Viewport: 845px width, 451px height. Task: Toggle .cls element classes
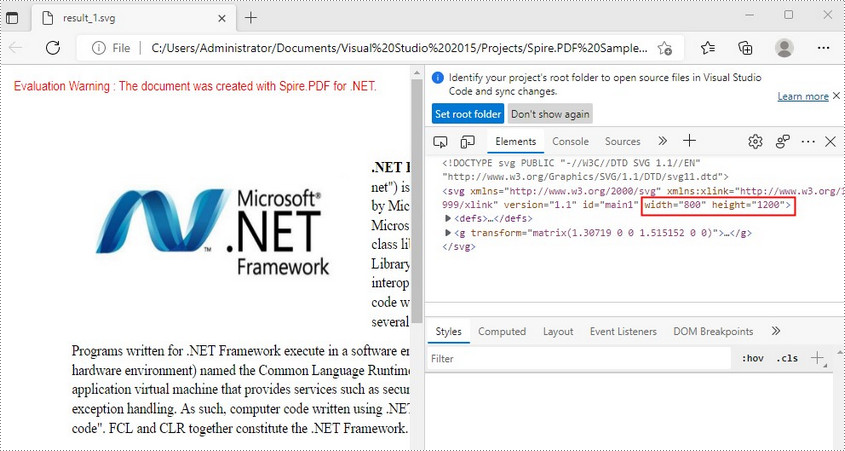[787, 359]
